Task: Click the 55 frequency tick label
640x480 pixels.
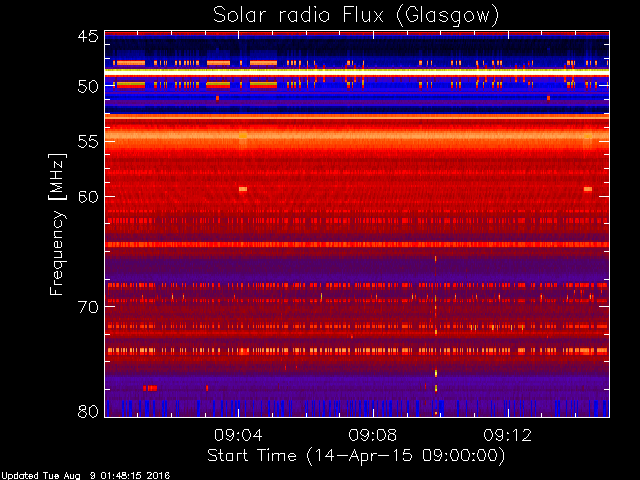Action: point(88,142)
